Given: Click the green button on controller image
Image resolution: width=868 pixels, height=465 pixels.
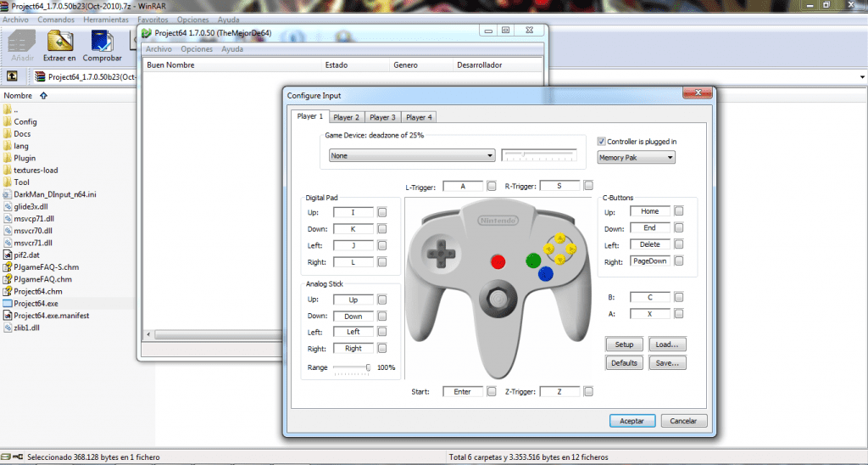Looking at the screenshot, I should (533, 260).
